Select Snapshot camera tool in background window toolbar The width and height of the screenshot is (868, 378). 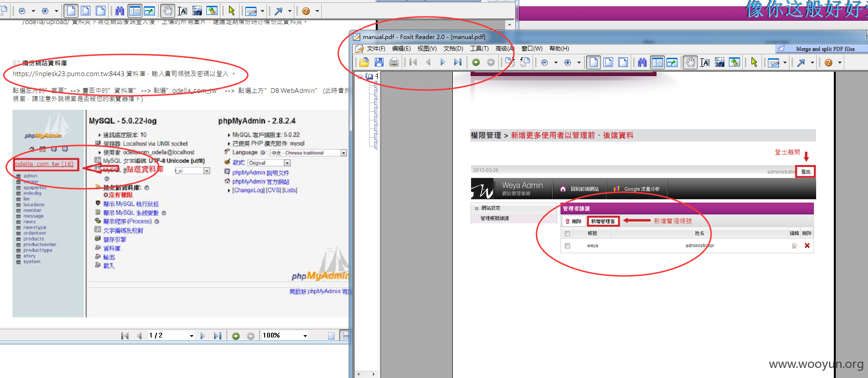point(197,11)
